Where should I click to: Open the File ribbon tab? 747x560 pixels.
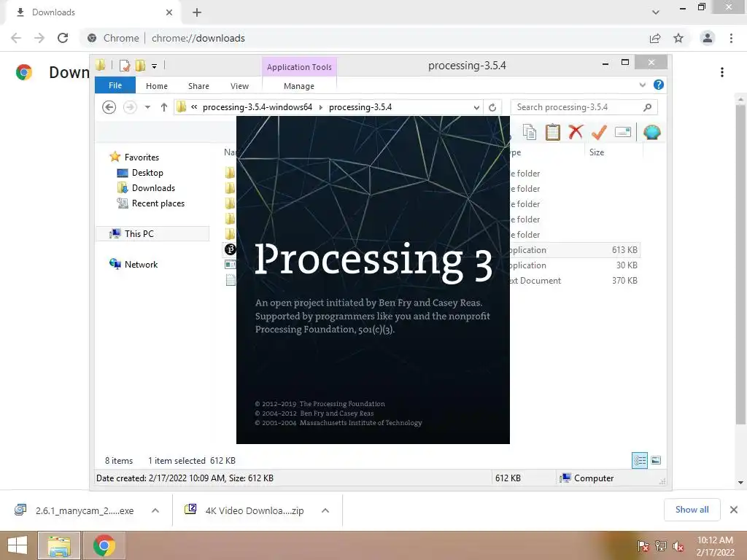click(115, 85)
